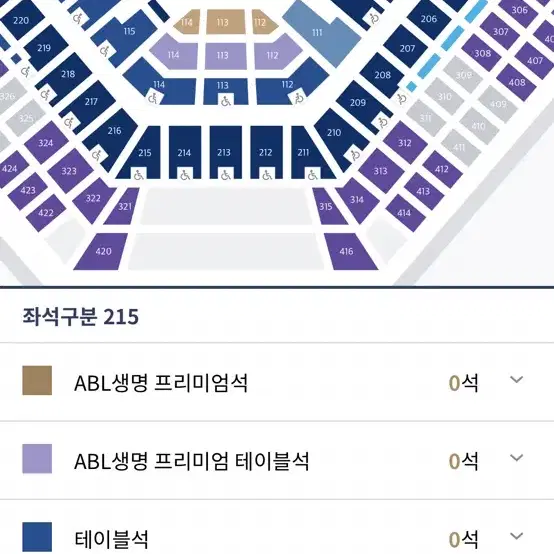Screen dimensions: 554x554
Task: Click wheelchair icon next to section 216
Action: pos(97,154)
